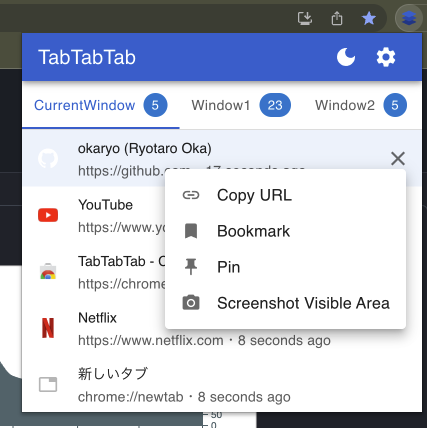Choose Pin from the context menu
The height and width of the screenshot is (428, 427).
coord(285,267)
